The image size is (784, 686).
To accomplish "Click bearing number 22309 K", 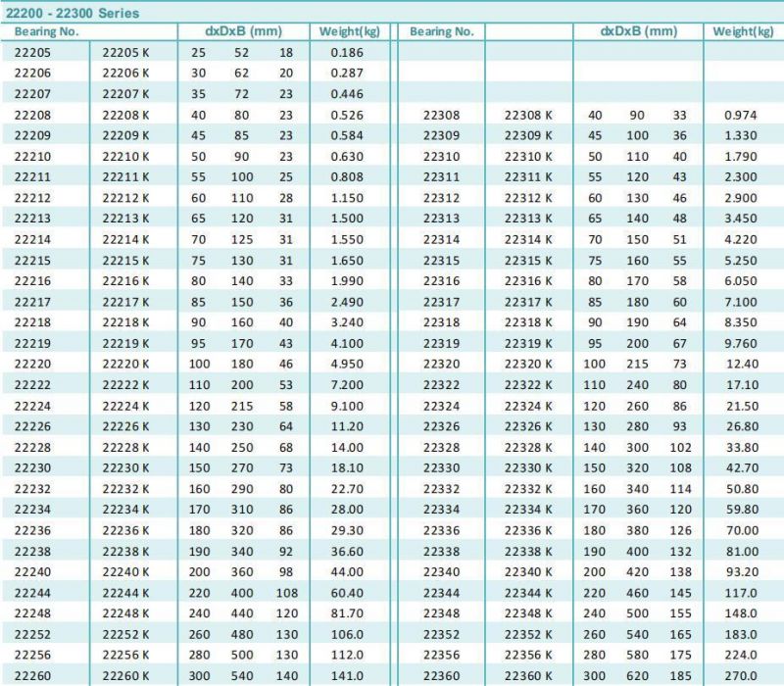I will pyautogui.click(x=528, y=135).
